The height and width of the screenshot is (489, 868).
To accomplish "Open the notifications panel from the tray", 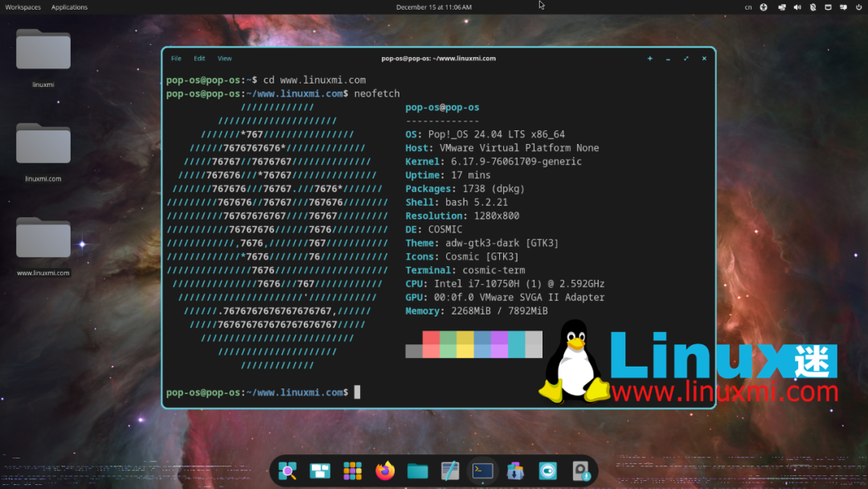I will point(843,6).
